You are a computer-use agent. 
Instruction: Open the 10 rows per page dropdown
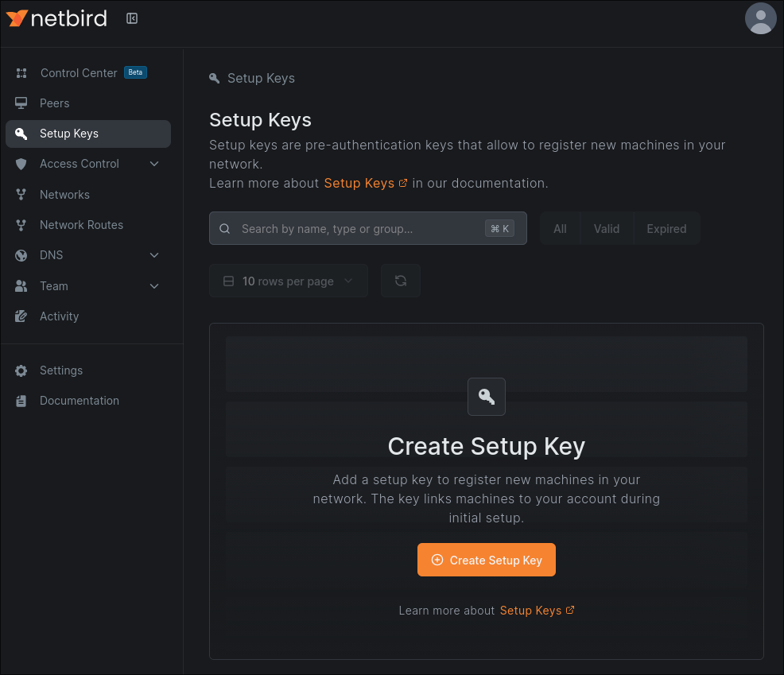[x=288, y=281]
